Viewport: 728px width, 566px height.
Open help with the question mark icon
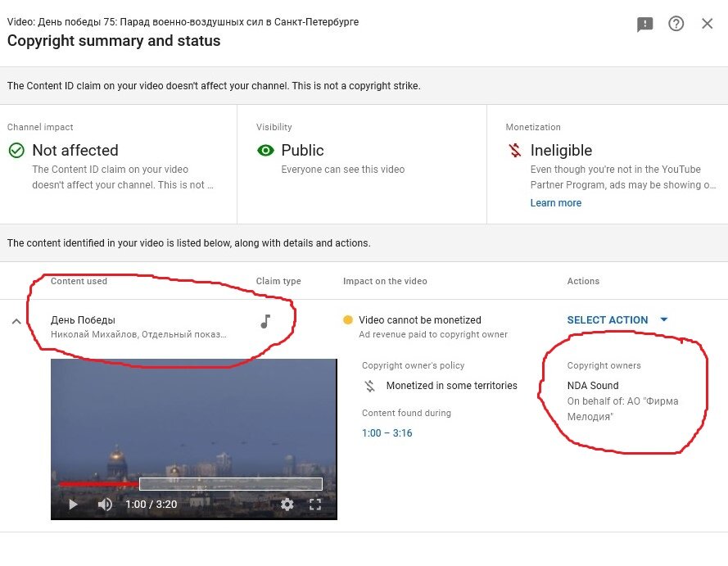tap(676, 24)
